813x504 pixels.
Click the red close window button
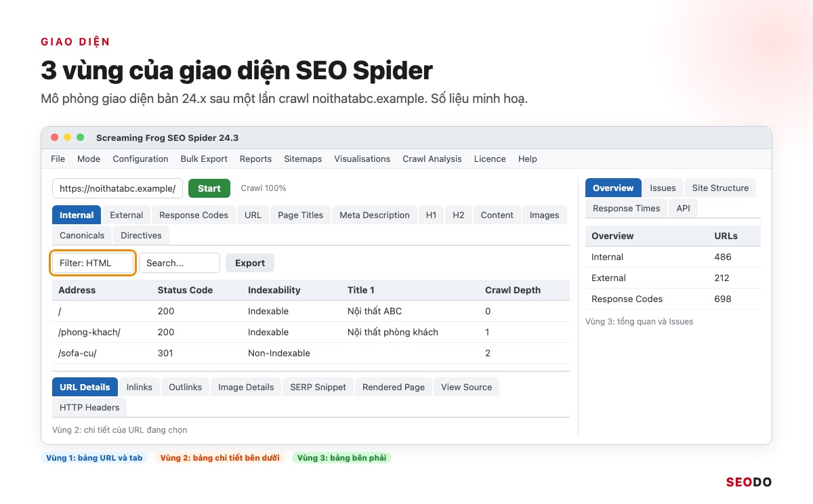pos(55,138)
